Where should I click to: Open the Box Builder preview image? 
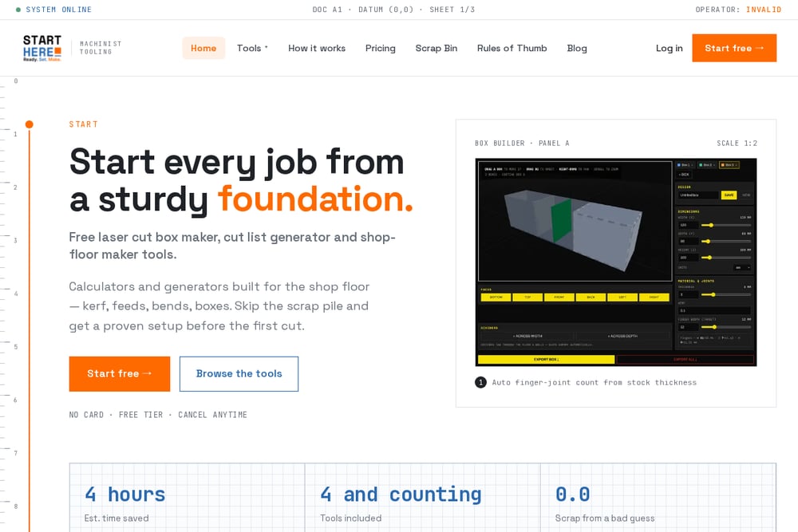[616, 262]
